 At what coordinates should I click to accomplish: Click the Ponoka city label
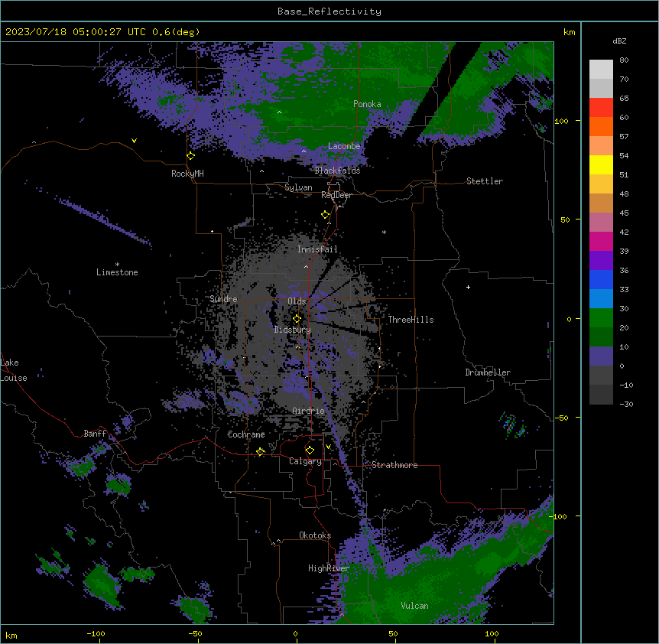tap(367, 104)
